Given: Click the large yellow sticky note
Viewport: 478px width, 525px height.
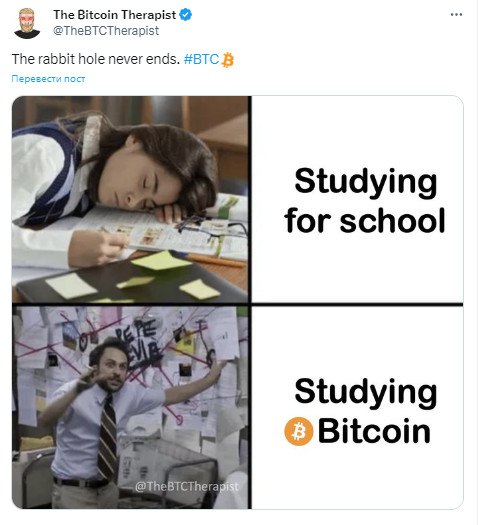Looking at the screenshot, I should tap(161, 260).
